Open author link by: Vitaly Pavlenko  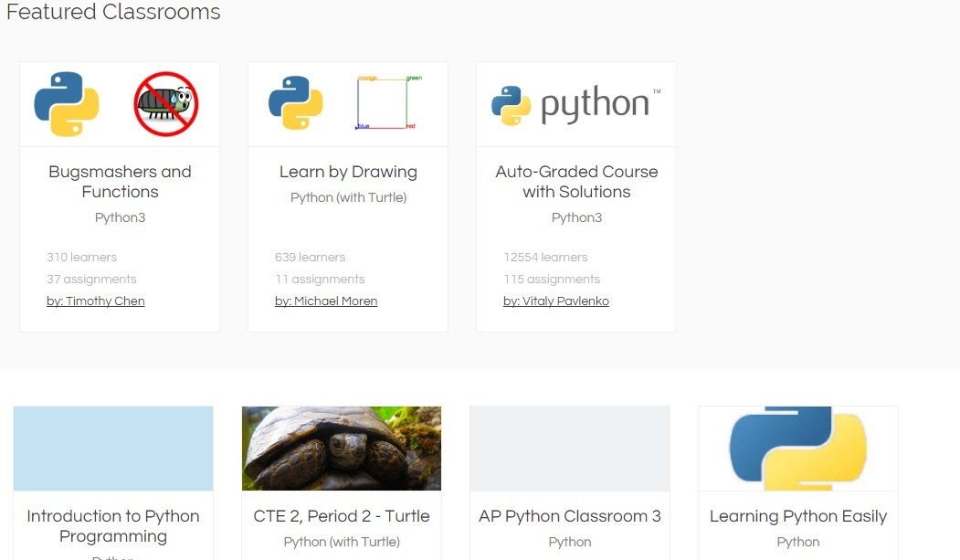(x=556, y=301)
